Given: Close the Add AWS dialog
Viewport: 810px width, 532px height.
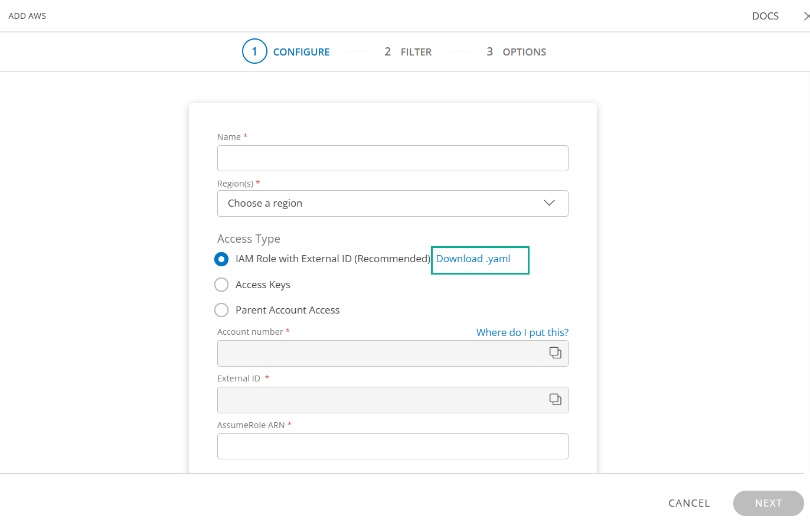Looking at the screenshot, I should point(806,16).
